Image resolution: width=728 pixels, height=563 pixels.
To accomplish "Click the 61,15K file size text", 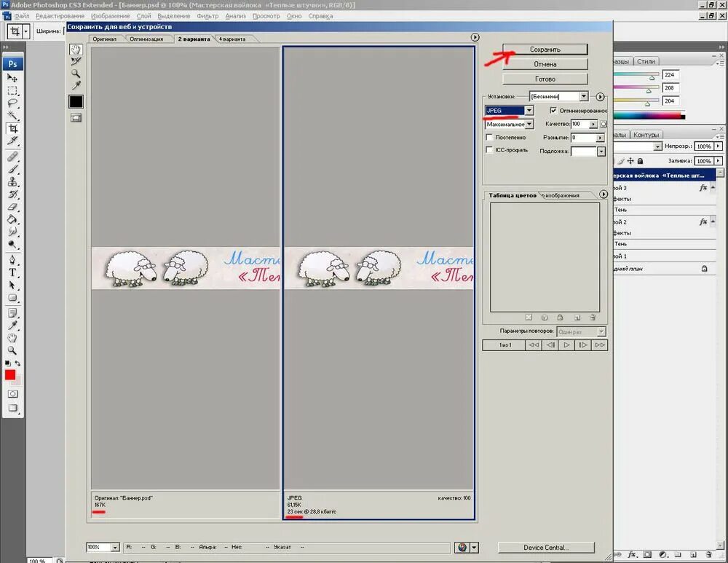I will 294,505.
